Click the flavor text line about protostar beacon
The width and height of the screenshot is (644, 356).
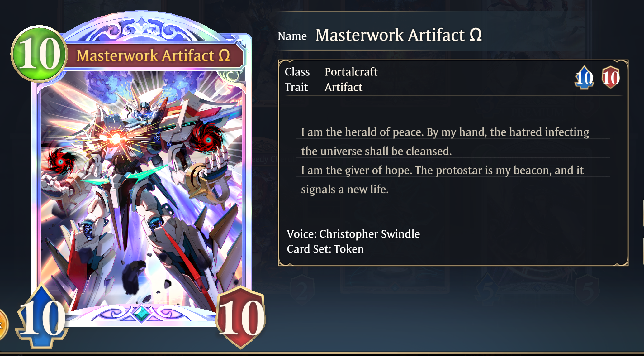pos(442,180)
